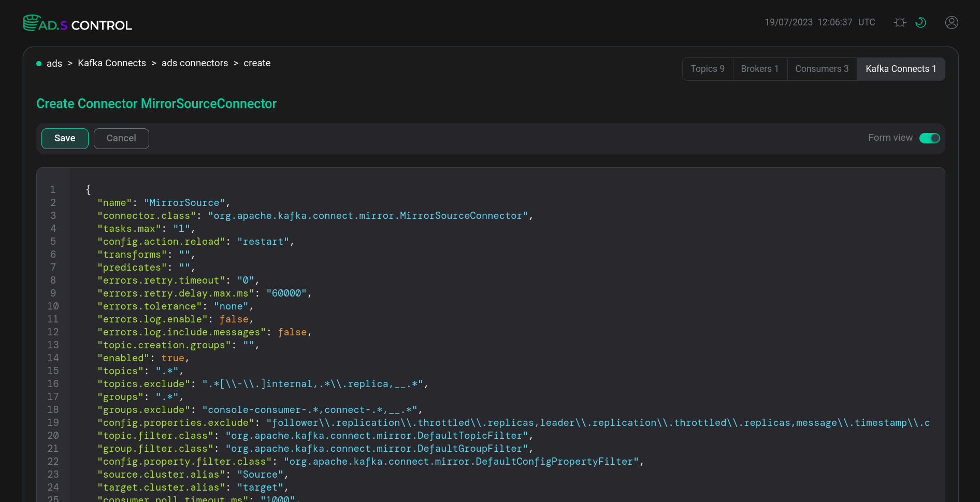
Task: Click the "groups": ".*" line
Action: click(140, 397)
